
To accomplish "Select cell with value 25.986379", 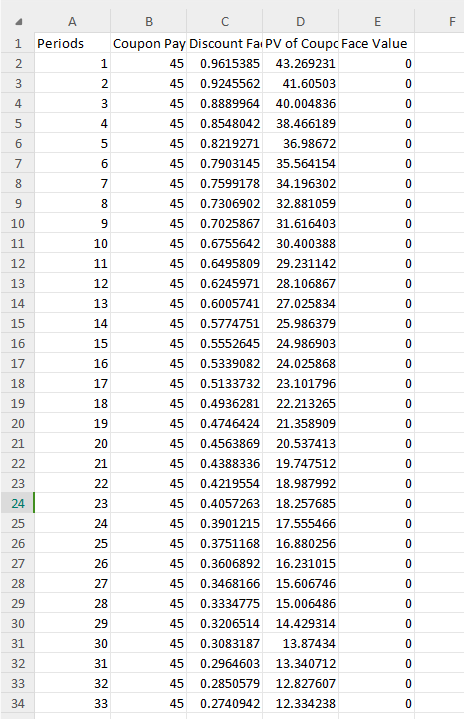I will point(300,323).
